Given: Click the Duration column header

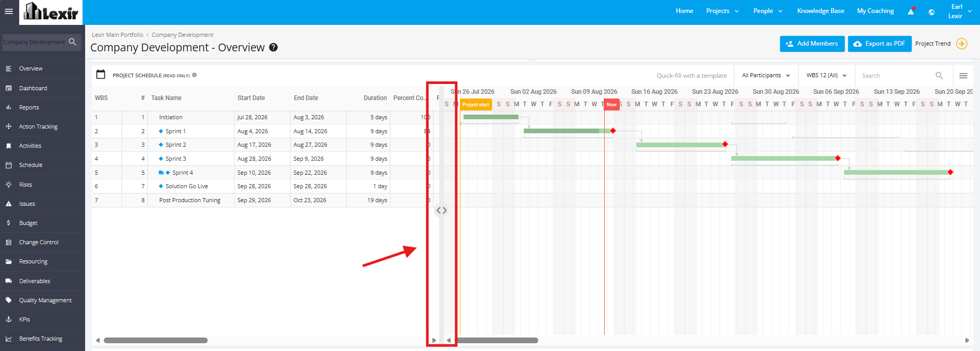Looking at the screenshot, I should (375, 98).
